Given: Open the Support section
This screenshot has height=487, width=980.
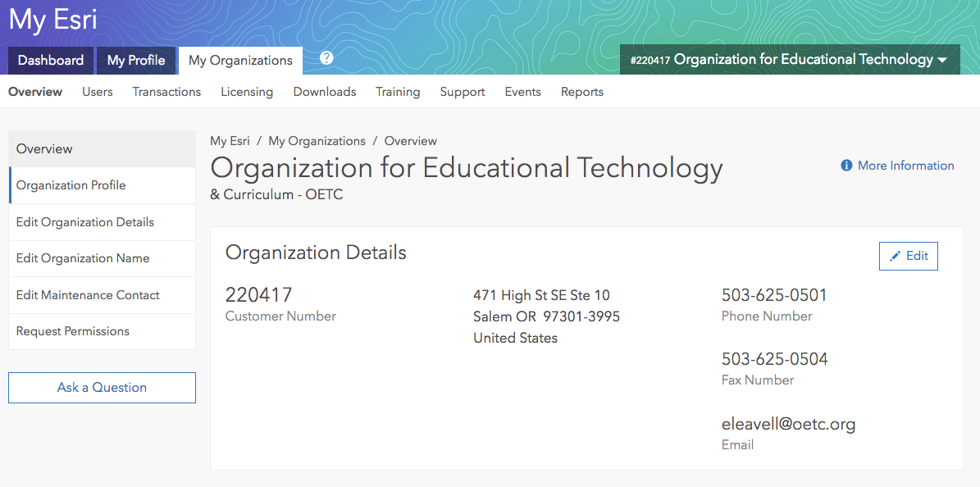Looking at the screenshot, I should click(463, 92).
